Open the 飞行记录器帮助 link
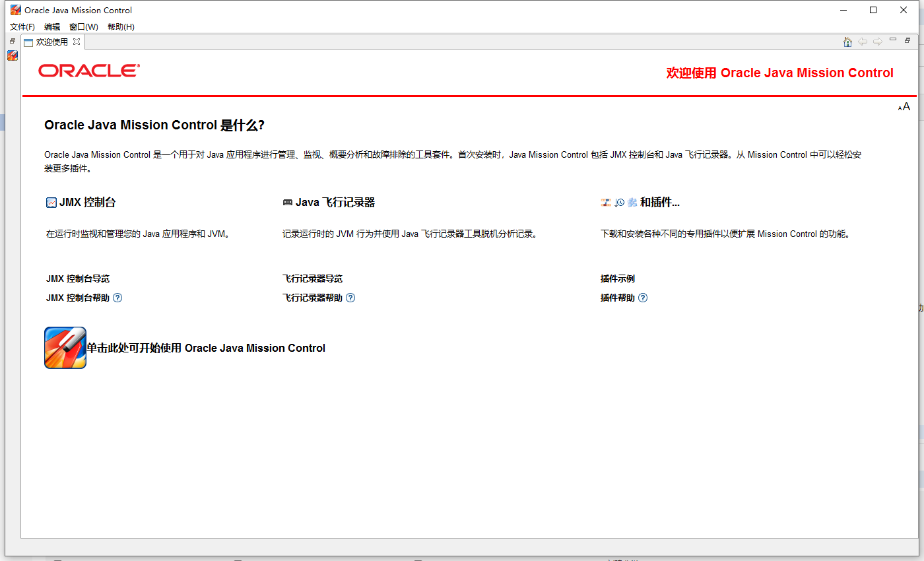This screenshot has height=561, width=924. pyautogui.click(x=312, y=298)
